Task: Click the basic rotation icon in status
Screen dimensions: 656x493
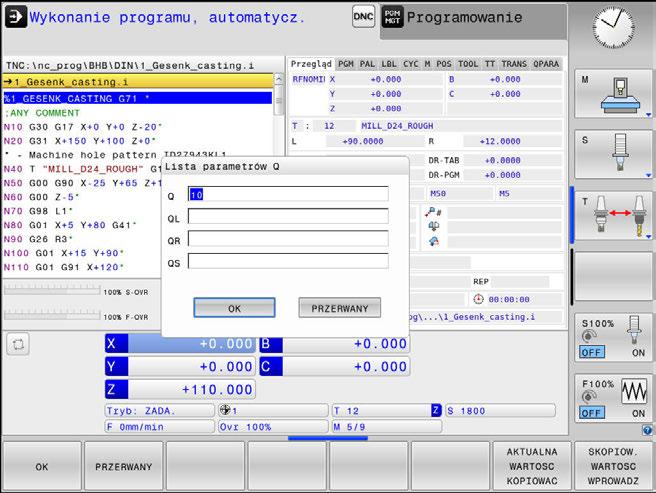Action: pyautogui.click(x=433, y=241)
